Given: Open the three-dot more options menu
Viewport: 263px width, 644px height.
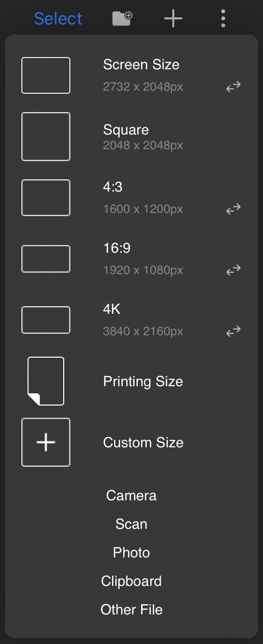Looking at the screenshot, I should (223, 18).
